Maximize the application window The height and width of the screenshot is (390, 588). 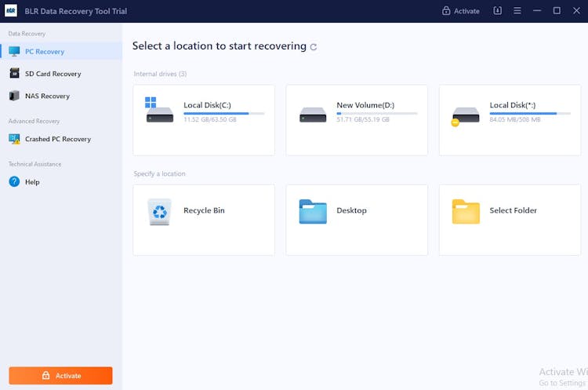pos(557,11)
